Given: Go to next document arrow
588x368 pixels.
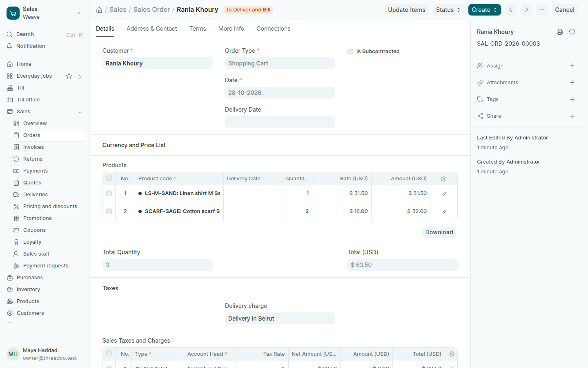Looking at the screenshot, I should (x=526, y=10).
